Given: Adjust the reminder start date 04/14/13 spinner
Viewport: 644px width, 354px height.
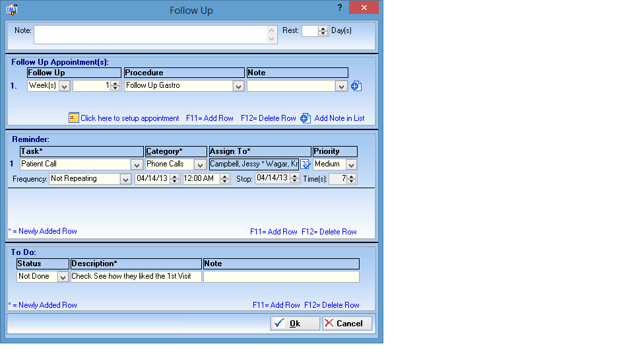Looking at the screenshot, I should (x=175, y=179).
